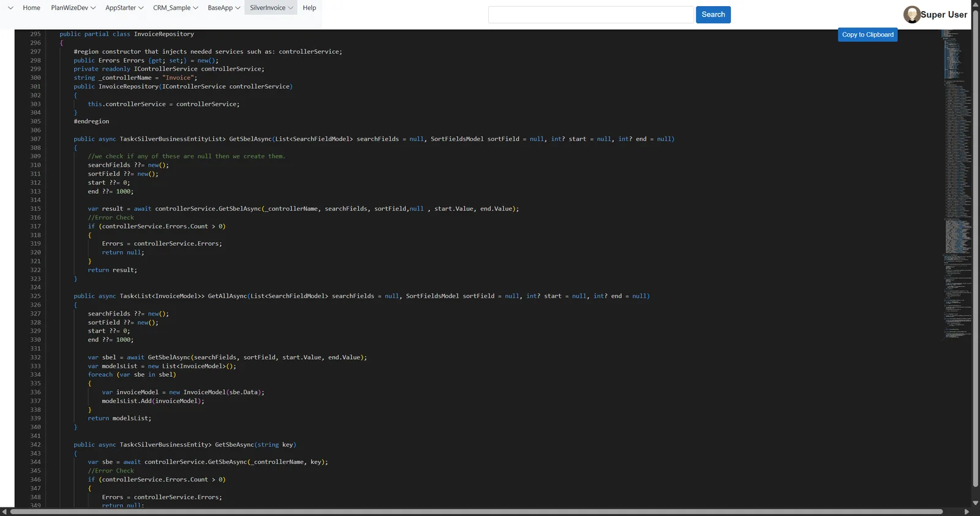The width and height of the screenshot is (980, 516).
Task: Click 'InvoiceRepository' in the class declaration line
Action: point(164,34)
